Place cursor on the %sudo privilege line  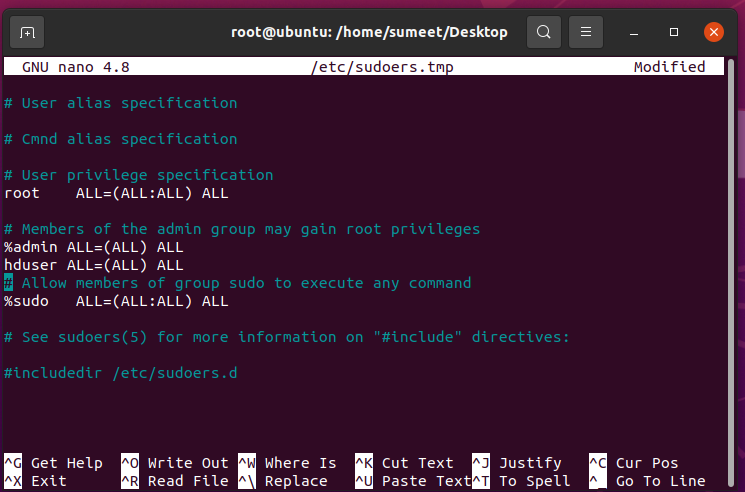116,301
